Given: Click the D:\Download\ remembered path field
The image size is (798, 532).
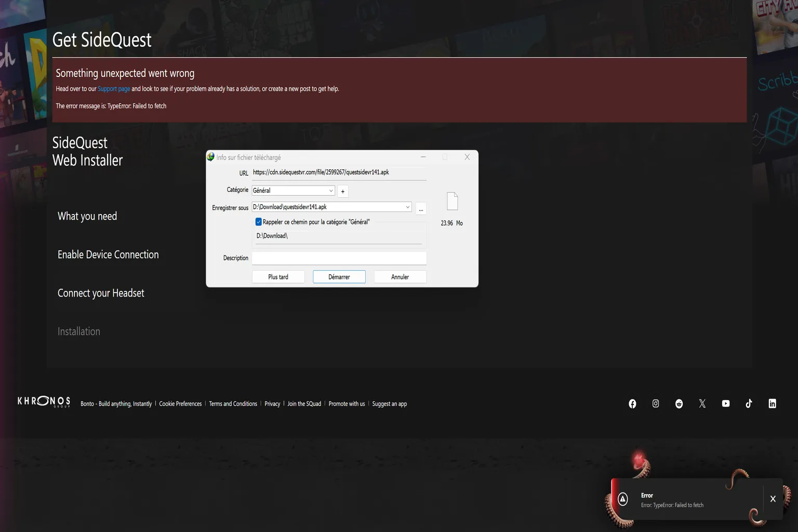Looking at the screenshot, I should coord(339,236).
